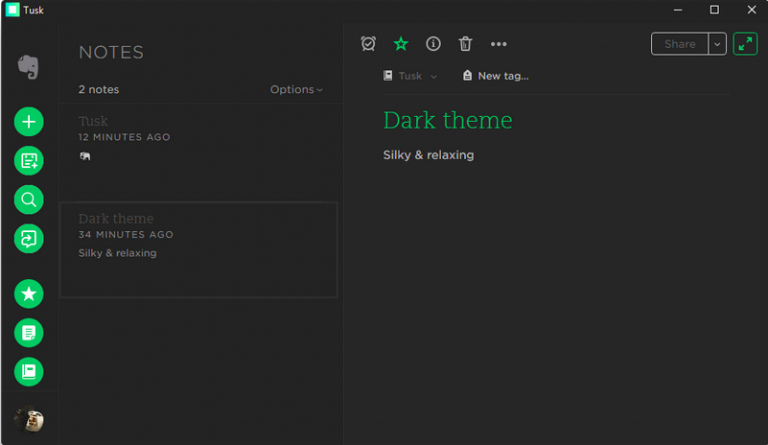Click the green New Note plus icon
Image resolution: width=768 pixels, height=445 pixels.
[x=29, y=122]
